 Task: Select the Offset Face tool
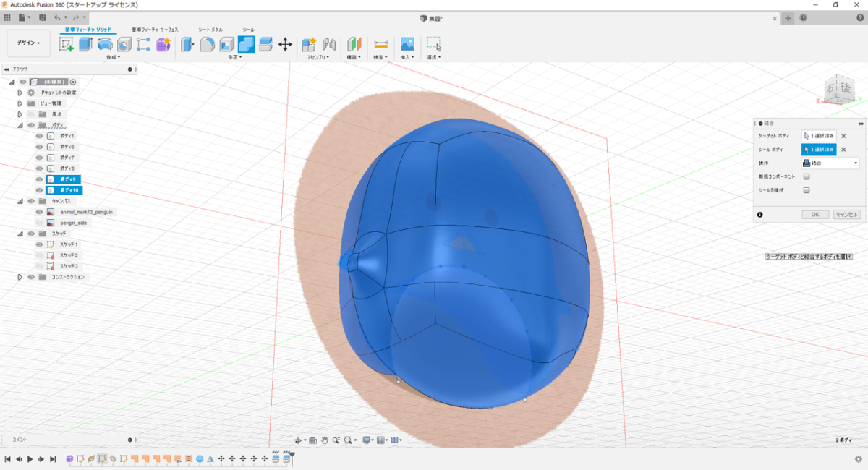265,44
